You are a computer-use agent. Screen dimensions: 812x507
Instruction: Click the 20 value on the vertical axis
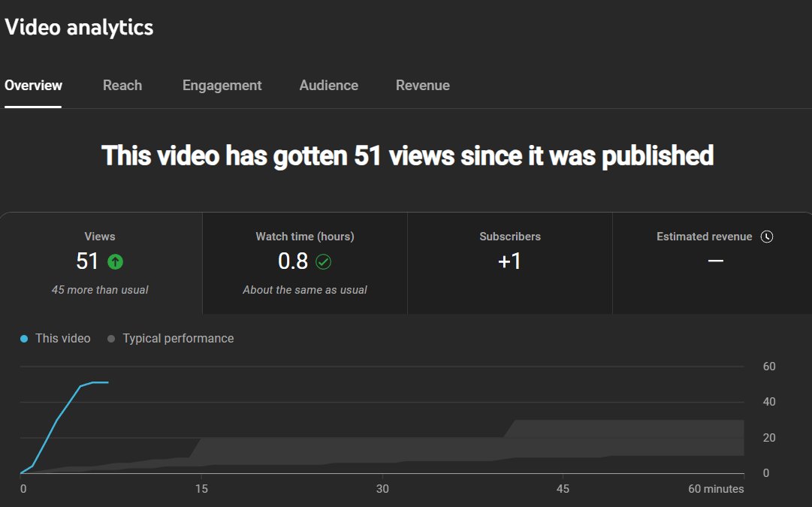pyautogui.click(x=769, y=438)
